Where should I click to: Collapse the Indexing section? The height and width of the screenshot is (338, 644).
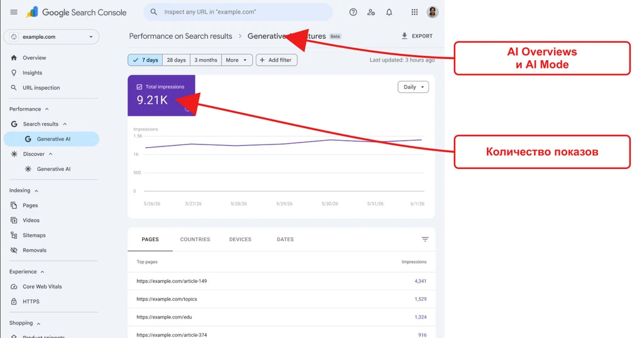(36, 191)
